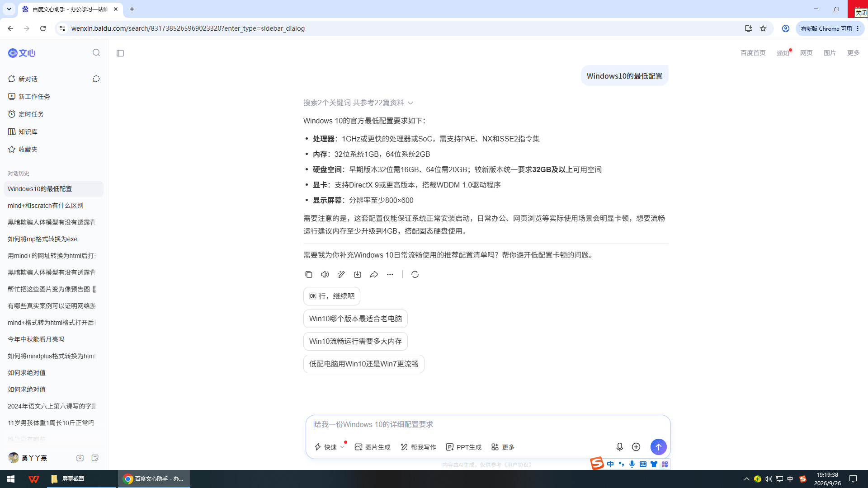The image size is (868, 488).
Task: Open top-right 更多 link
Action: tap(854, 53)
